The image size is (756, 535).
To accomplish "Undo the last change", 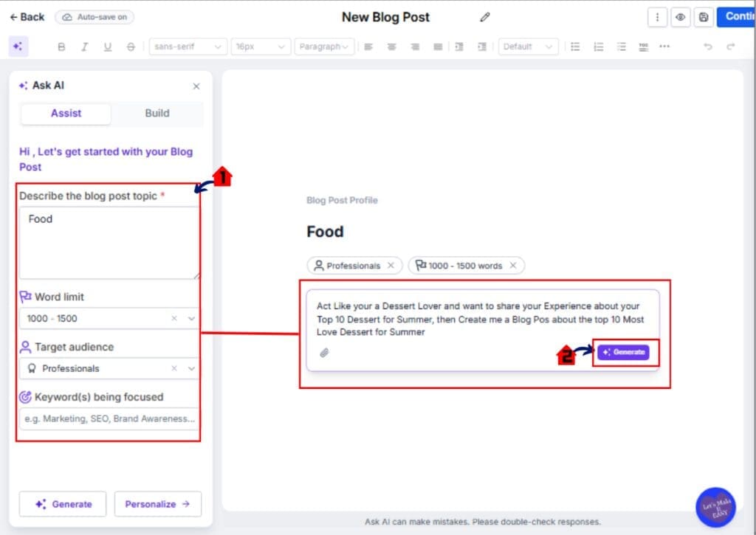I will pyautogui.click(x=707, y=46).
